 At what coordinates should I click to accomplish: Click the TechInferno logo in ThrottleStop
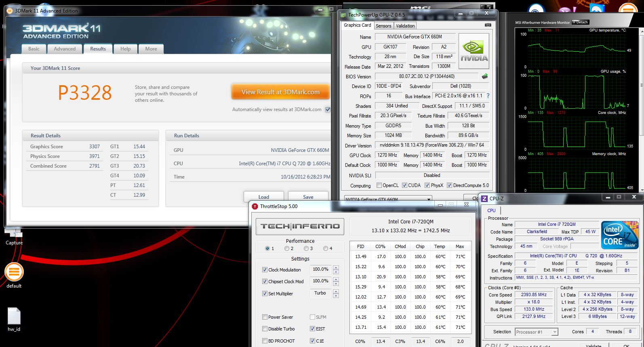[300, 226]
